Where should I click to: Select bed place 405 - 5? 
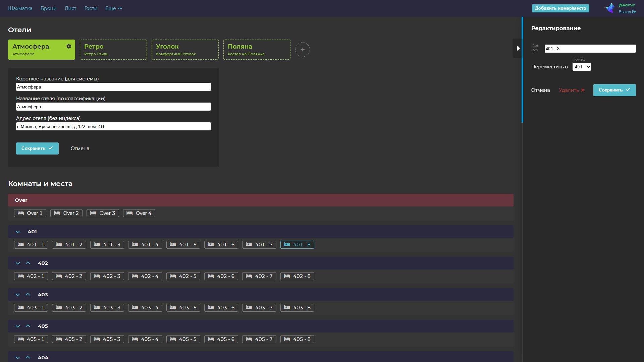click(x=183, y=339)
